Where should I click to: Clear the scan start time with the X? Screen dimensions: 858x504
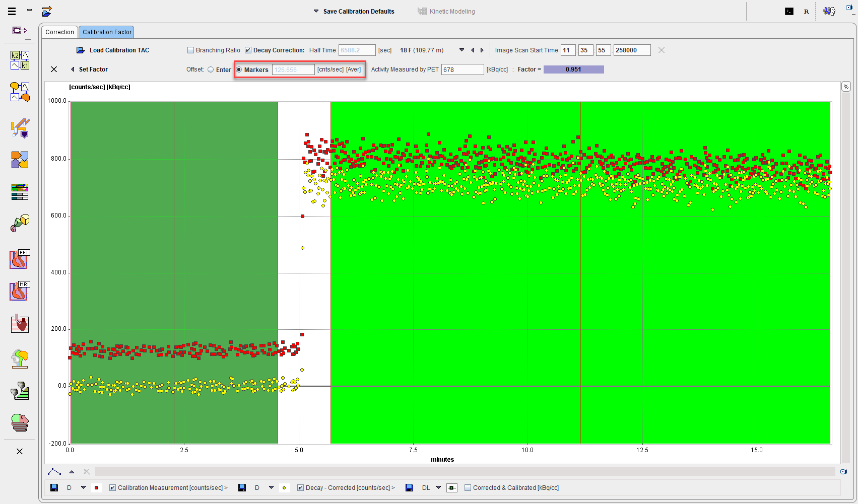[x=662, y=50]
